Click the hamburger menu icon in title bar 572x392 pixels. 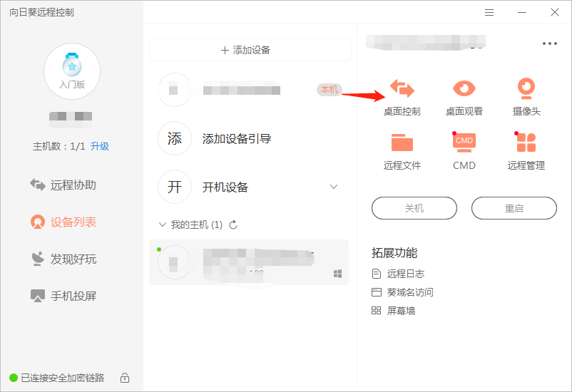(x=489, y=12)
